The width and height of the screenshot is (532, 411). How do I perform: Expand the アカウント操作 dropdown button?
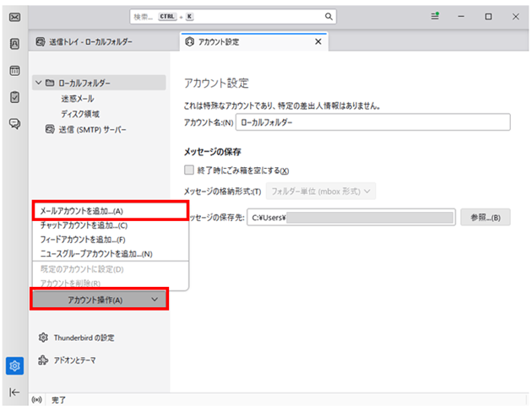click(x=100, y=300)
